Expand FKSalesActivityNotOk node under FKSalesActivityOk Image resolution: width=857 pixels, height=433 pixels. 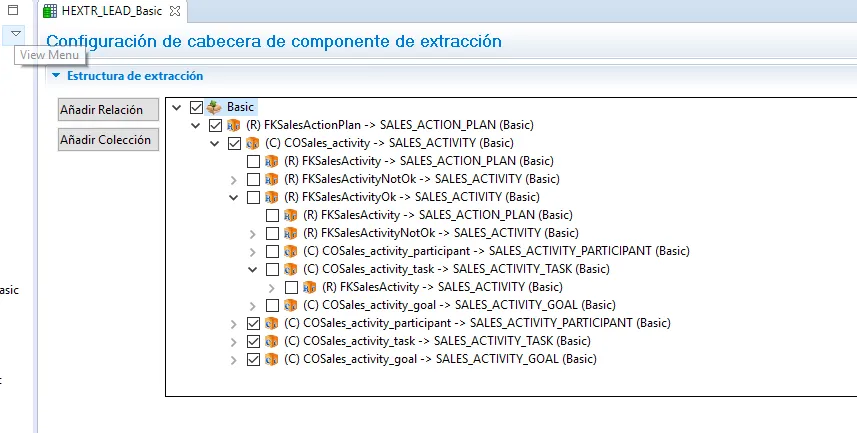coord(253,233)
